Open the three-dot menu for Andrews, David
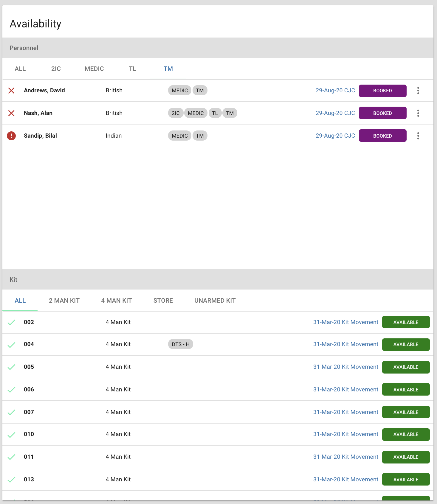 [x=418, y=91]
